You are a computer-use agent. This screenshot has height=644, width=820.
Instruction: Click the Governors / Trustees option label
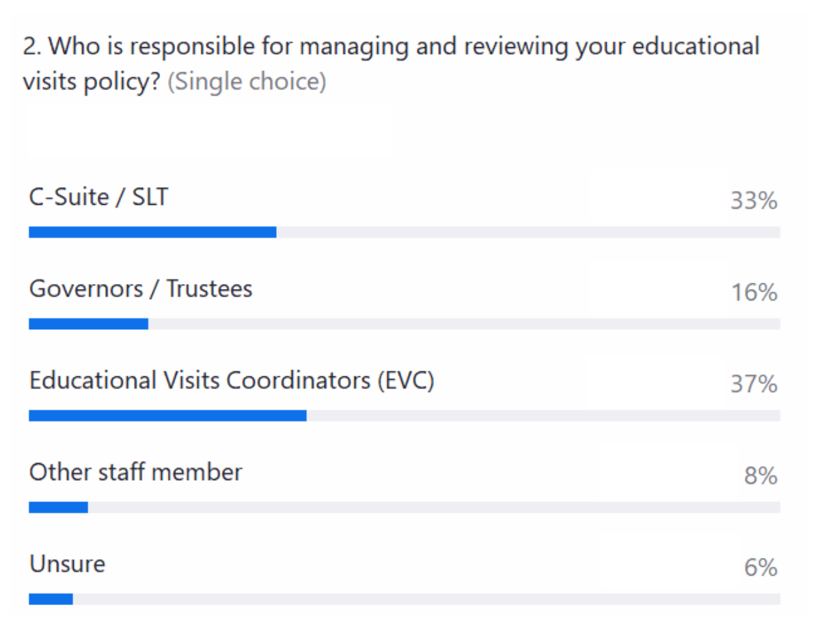click(x=141, y=289)
